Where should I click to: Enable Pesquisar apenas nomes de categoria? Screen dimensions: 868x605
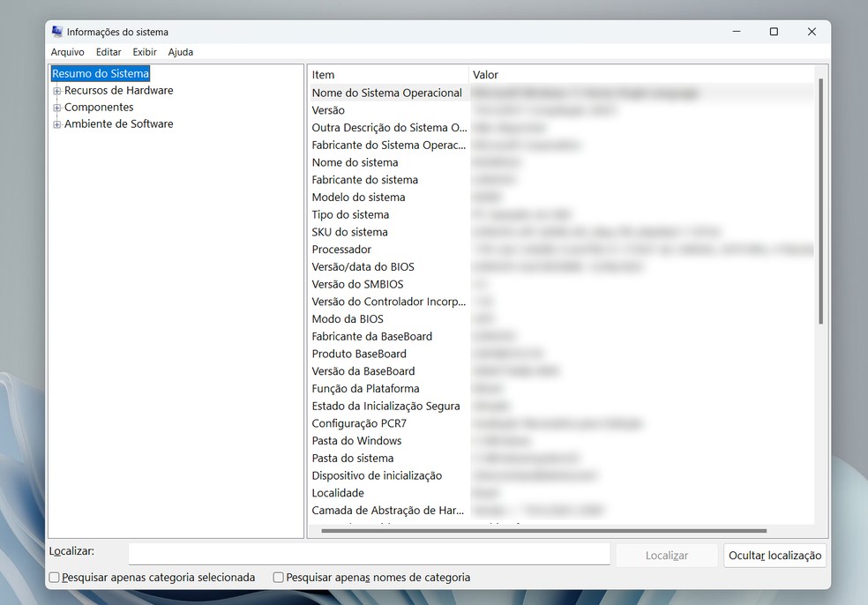click(278, 577)
